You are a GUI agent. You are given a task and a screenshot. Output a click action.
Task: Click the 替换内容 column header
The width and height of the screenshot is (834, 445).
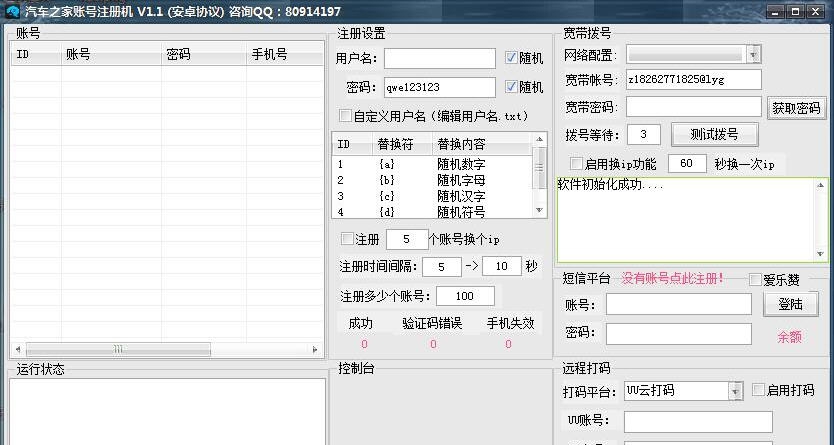click(x=481, y=144)
